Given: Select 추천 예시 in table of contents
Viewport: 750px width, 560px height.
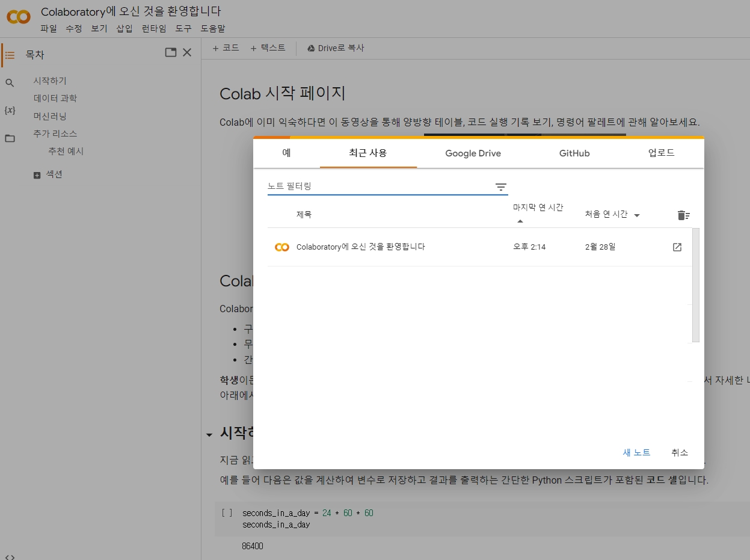Looking at the screenshot, I should pyautogui.click(x=66, y=151).
